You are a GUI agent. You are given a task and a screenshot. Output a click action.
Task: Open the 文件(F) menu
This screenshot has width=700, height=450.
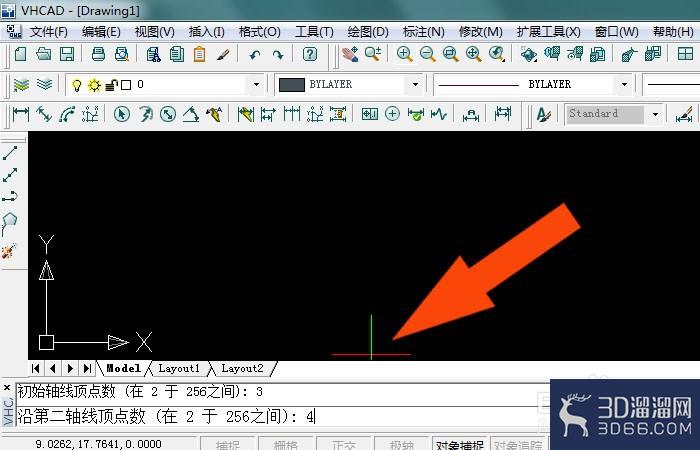tap(49, 32)
